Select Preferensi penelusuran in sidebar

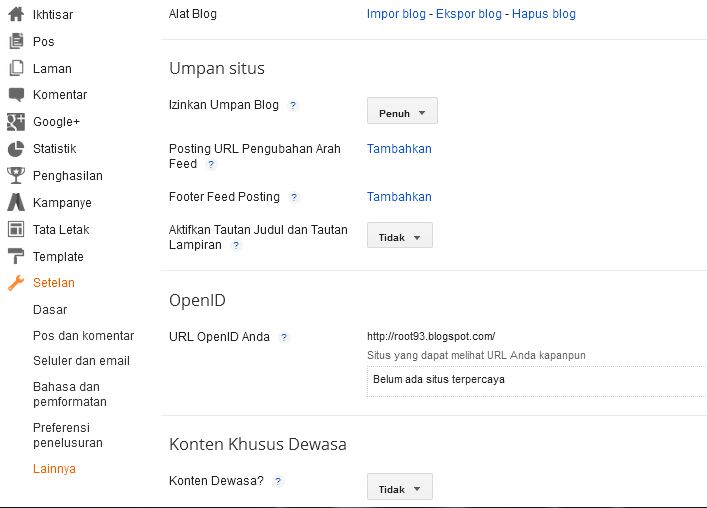(x=68, y=435)
